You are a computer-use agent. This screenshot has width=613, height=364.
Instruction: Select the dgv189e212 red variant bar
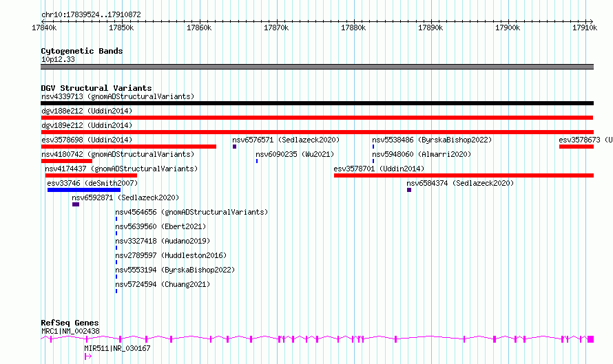[317, 132]
